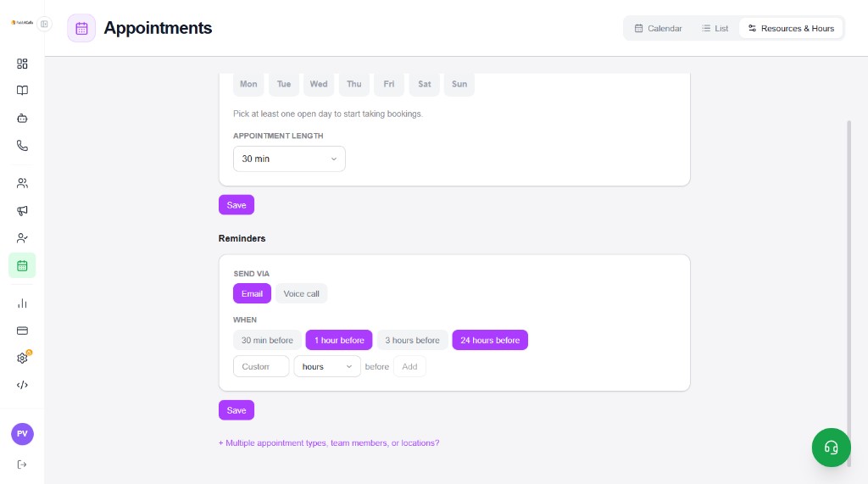The width and height of the screenshot is (868, 484).
Task: Switch to the List tab
Action: click(715, 28)
